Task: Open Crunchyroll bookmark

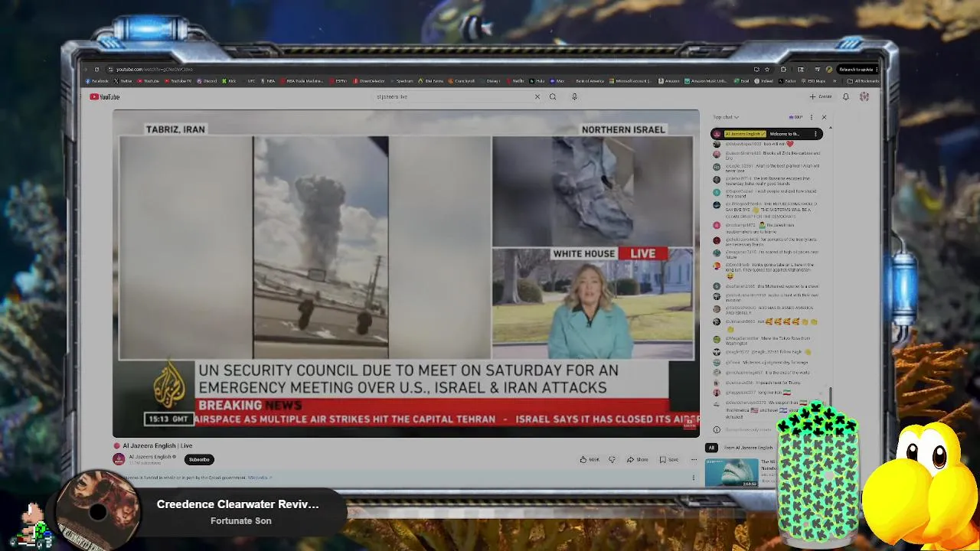Action: 461,81
